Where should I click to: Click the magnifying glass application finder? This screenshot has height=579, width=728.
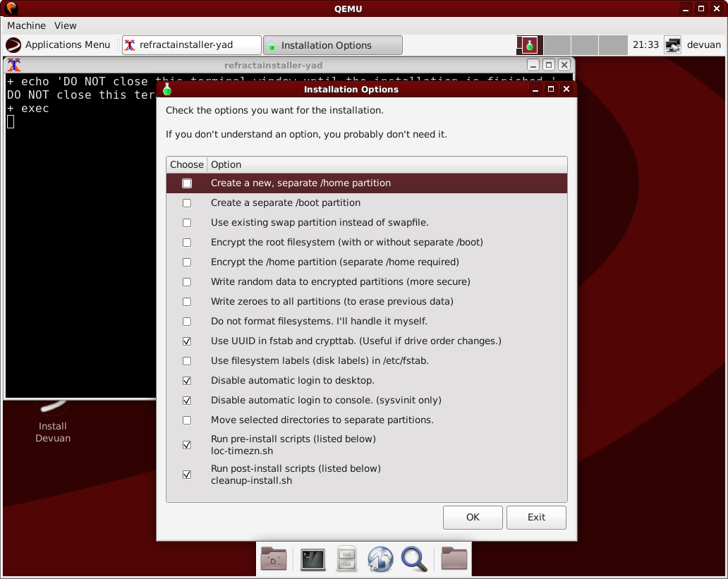414,559
